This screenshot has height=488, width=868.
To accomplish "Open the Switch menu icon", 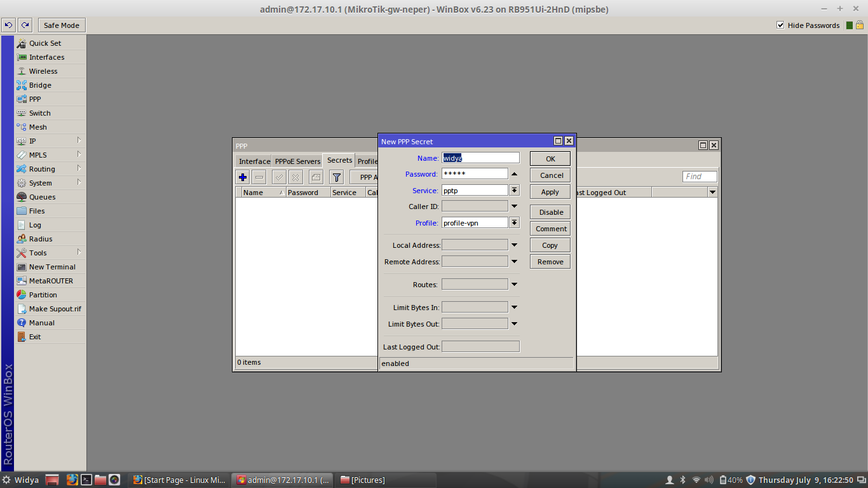I will [22, 113].
